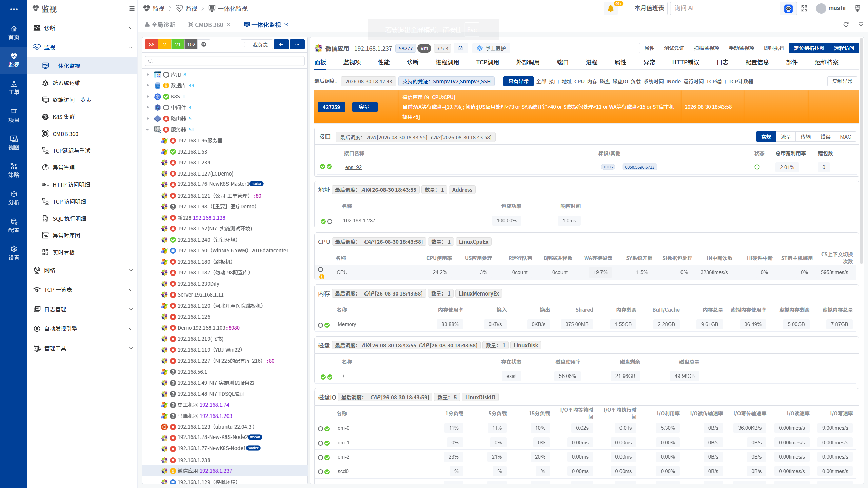Open the 监视项 detail tab
The image size is (868, 488).
click(x=352, y=62)
